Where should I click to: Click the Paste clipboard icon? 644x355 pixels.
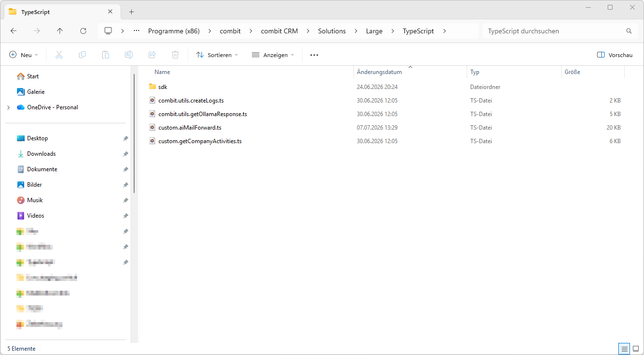click(x=106, y=55)
